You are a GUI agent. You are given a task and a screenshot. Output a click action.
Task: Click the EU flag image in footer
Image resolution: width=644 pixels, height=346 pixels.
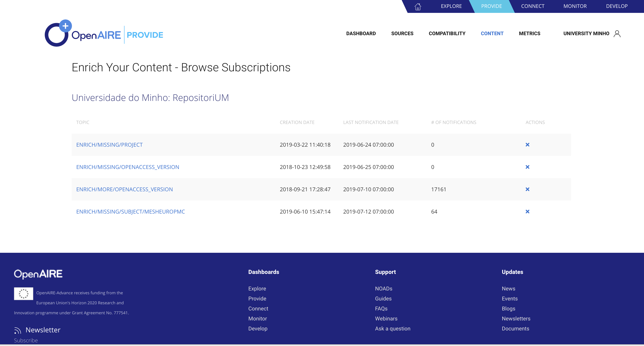click(x=23, y=294)
